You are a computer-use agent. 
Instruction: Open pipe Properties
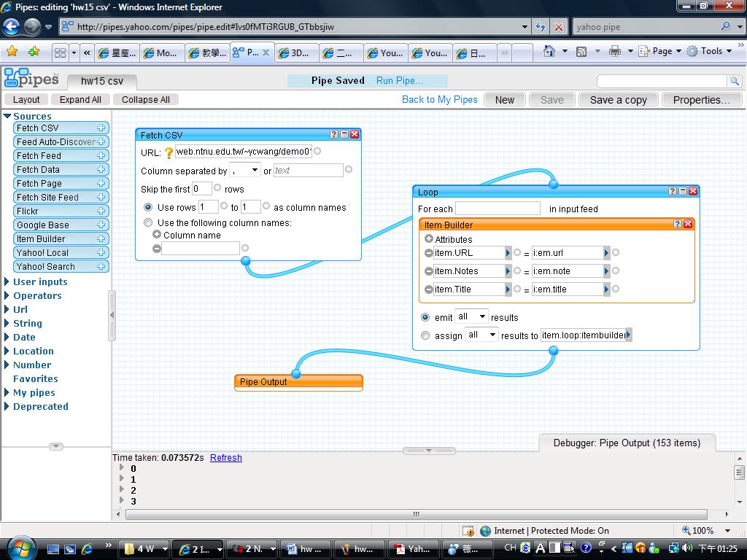tap(701, 100)
